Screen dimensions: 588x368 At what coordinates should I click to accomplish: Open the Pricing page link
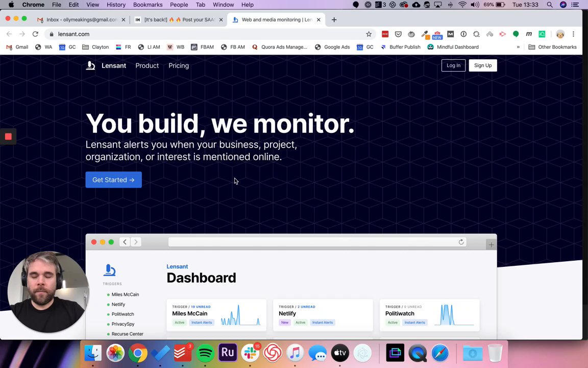click(x=179, y=65)
